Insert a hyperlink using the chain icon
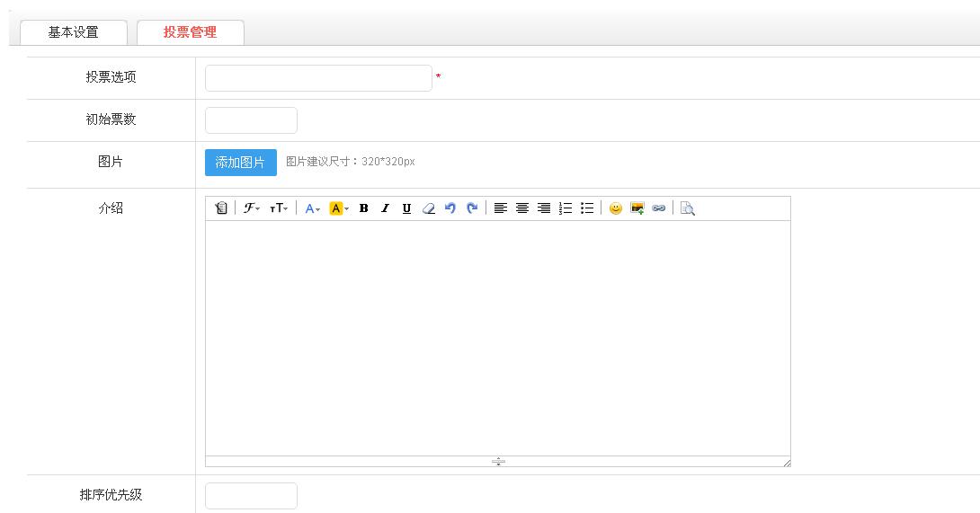 659,208
